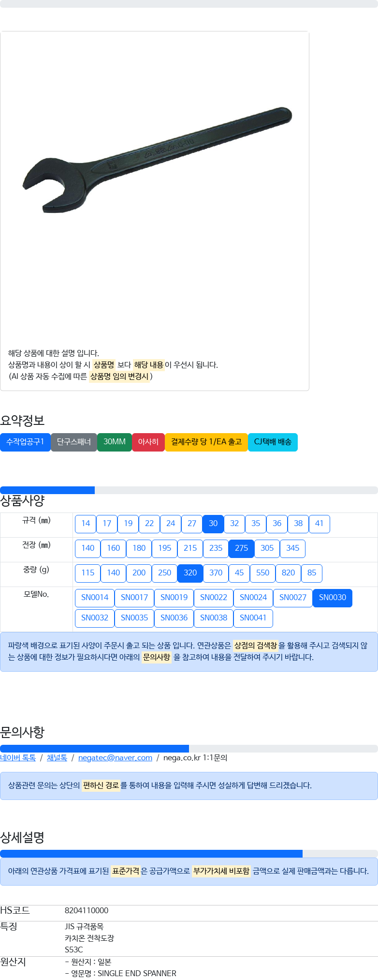Click the 상품사양 blue progress bar

(x=47, y=490)
